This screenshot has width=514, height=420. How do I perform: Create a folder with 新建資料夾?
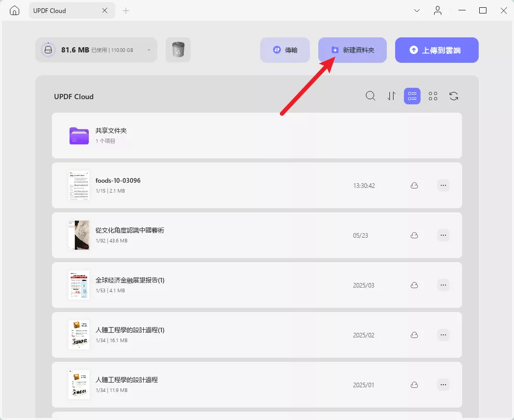[x=353, y=50]
